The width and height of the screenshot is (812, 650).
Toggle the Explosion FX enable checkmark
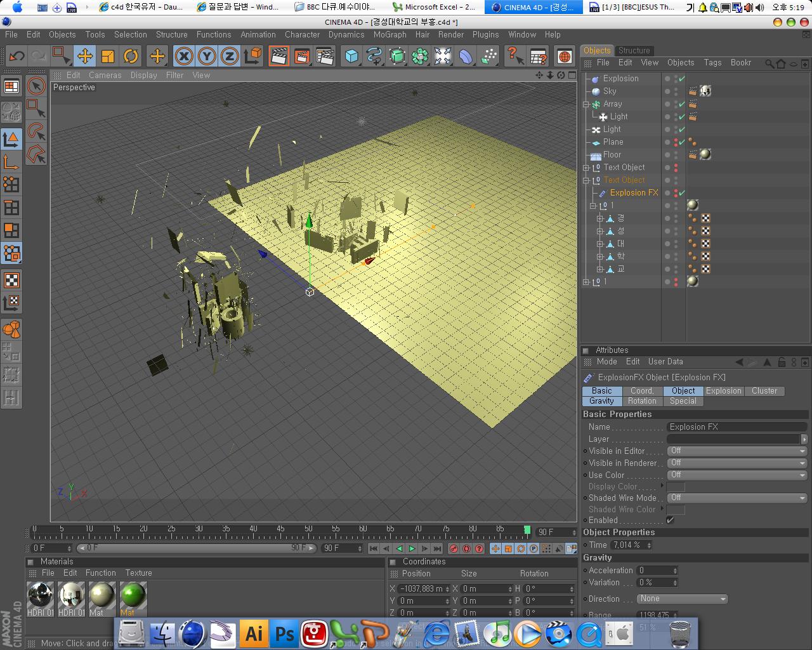pos(682,193)
